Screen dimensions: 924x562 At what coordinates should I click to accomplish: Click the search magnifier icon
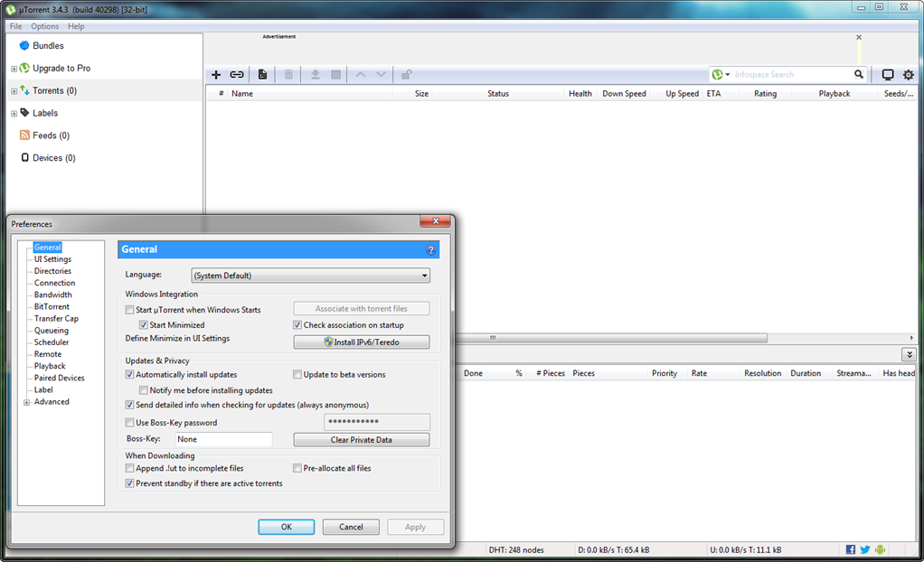pos(859,74)
